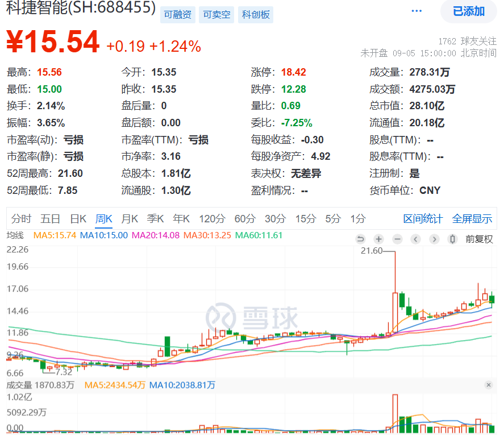
Task: Click the 成交额 value 4275.03万
Action: click(x=432, y=89)
